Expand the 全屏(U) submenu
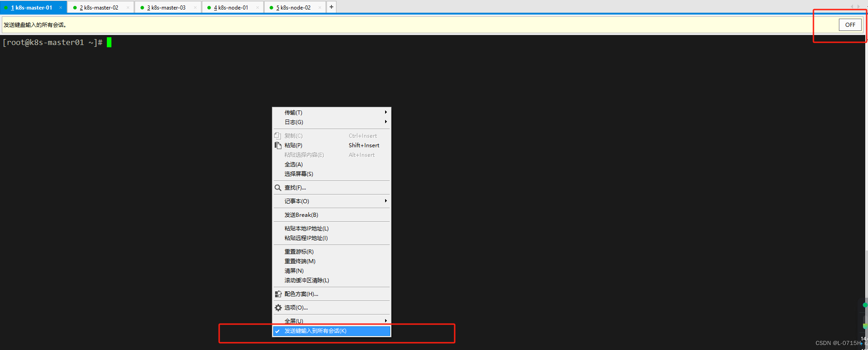This screenshot has height=350, width=868. click(x=331, y=321)
